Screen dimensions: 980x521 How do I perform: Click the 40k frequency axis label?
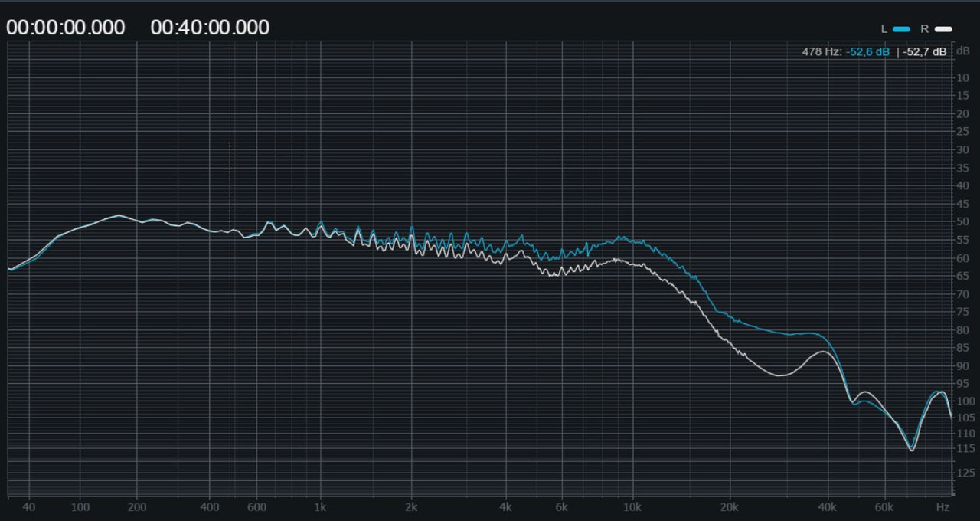[827, 507]
